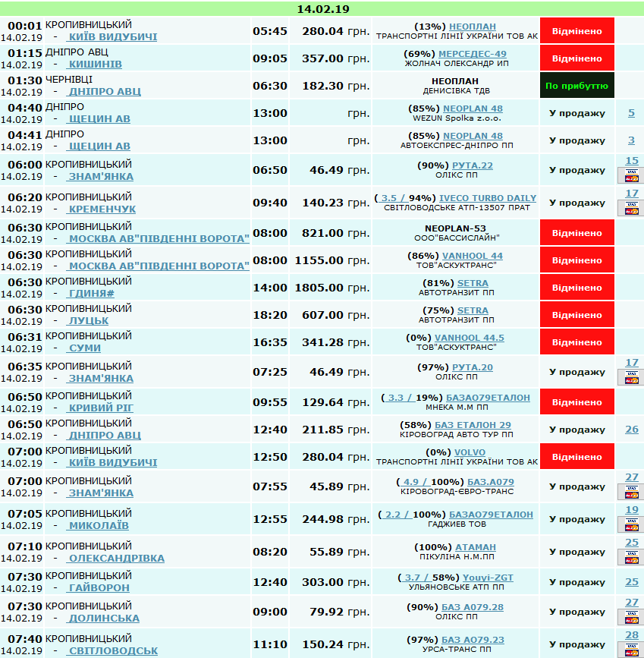Click the 4.9 rating of БАЗ.А079
Screen dimensions: 644x658
pyautogui.click(x=410, y=482)
